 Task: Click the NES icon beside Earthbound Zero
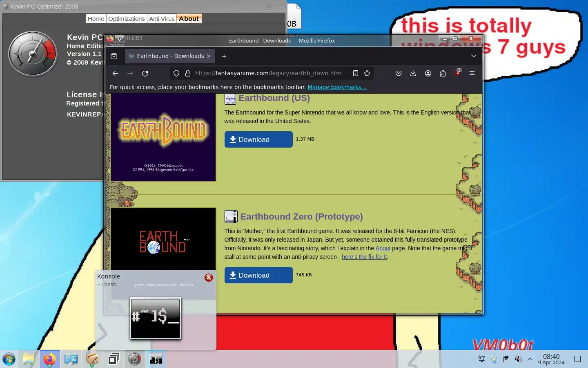(x=231, y=217)
